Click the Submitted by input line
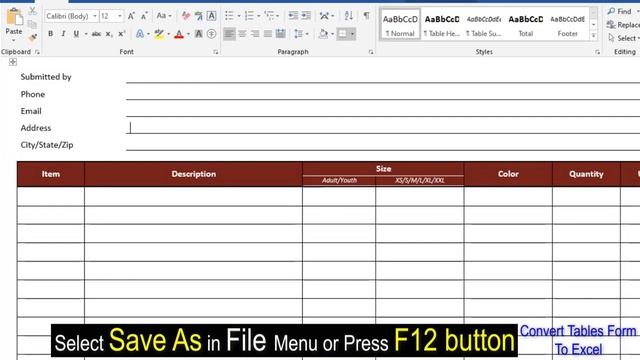This screenshot has height=360, width=640. point(383,77)
